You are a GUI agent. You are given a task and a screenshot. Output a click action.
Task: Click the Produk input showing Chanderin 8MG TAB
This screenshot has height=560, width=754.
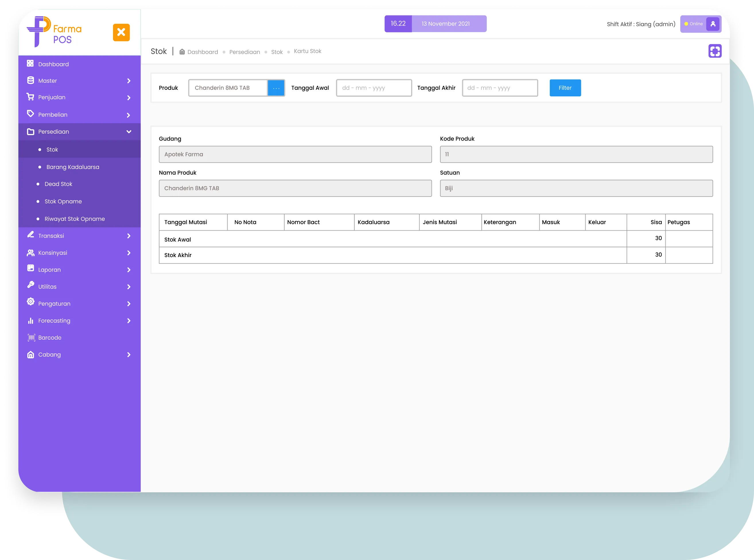[x=228, y=88]
